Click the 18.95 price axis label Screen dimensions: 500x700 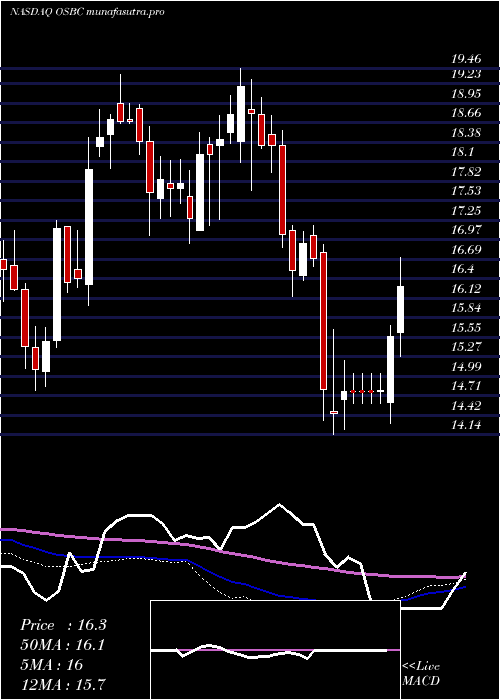pyautogui.click(x=466, y=94)
